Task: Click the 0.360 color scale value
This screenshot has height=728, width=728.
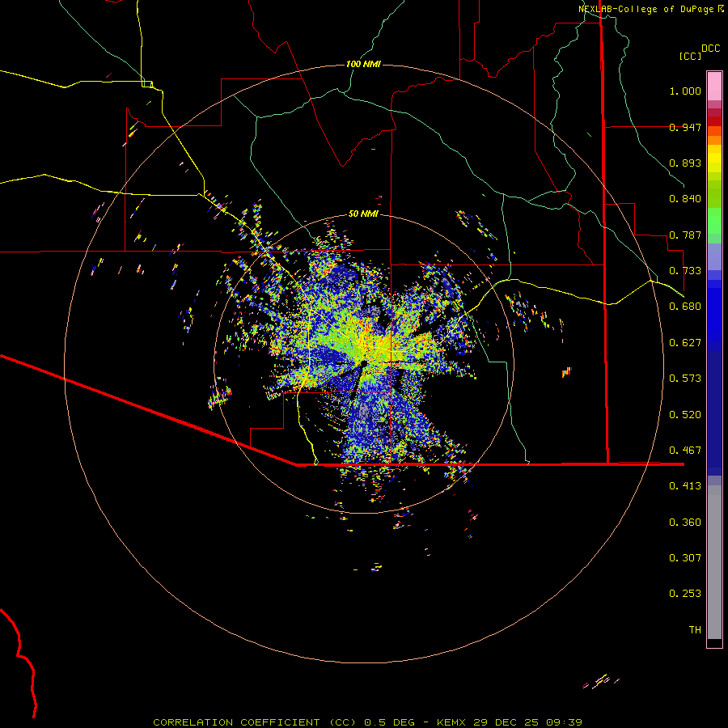Action: click(685, 523)
